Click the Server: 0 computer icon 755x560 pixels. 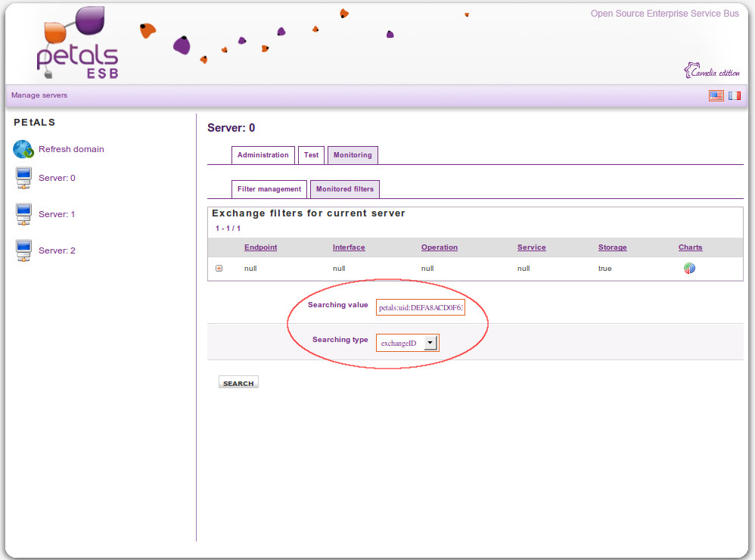tap(23, 179)
